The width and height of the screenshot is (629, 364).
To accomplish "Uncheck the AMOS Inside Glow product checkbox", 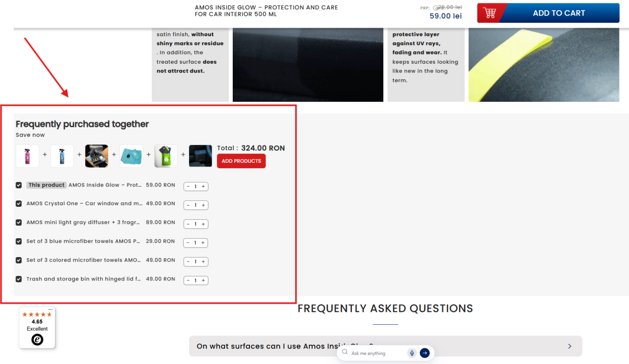I will [x=19, y=185].
